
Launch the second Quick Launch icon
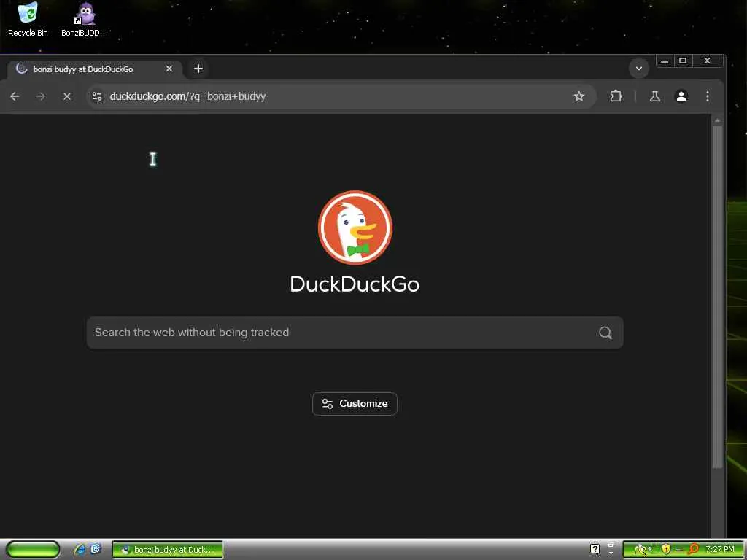coord(96,549)
